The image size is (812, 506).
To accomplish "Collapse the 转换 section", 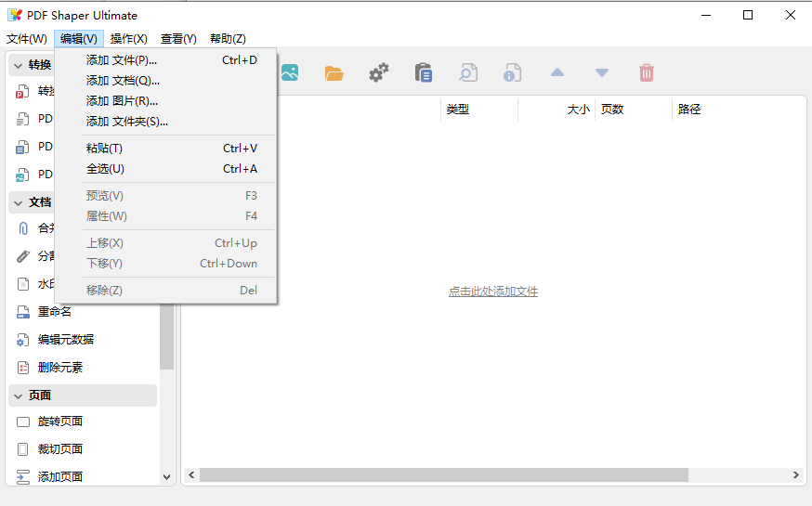I will [19, 66].
